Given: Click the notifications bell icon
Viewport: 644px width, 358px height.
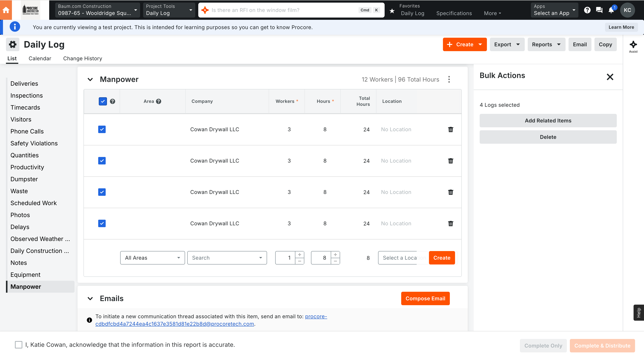Looking at the screenshot, I should pyautogui.click(x=611, y=10).
